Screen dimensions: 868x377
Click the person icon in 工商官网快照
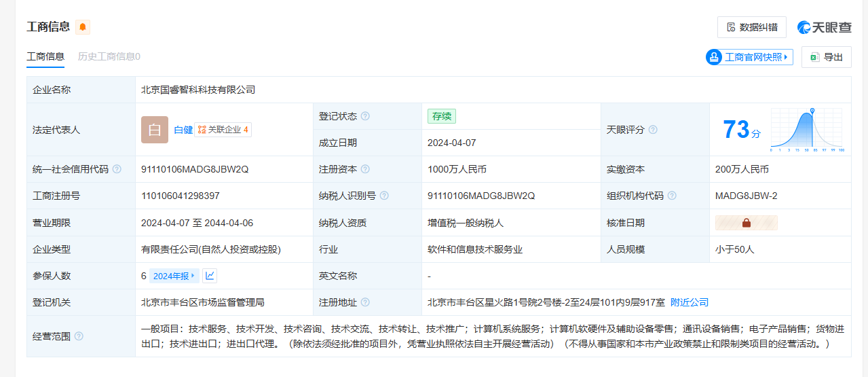coord(715,57)
